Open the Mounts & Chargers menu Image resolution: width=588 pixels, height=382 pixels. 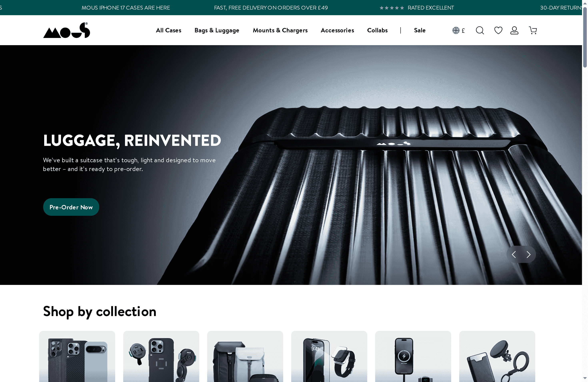pos(280,30)
